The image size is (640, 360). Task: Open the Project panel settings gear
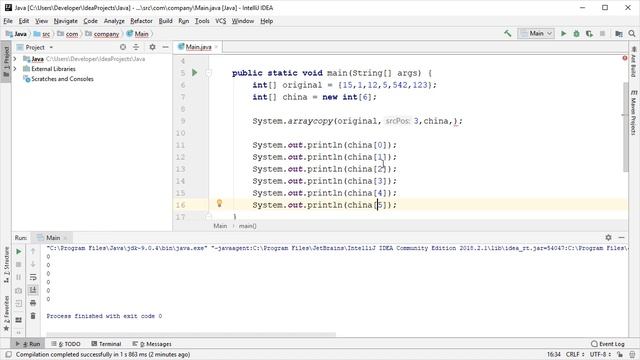(x=152, y=47)
